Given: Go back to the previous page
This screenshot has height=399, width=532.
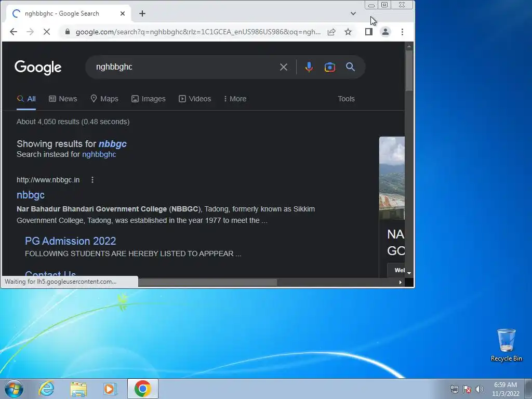Looking at the screenshot, I should point(13,32).
